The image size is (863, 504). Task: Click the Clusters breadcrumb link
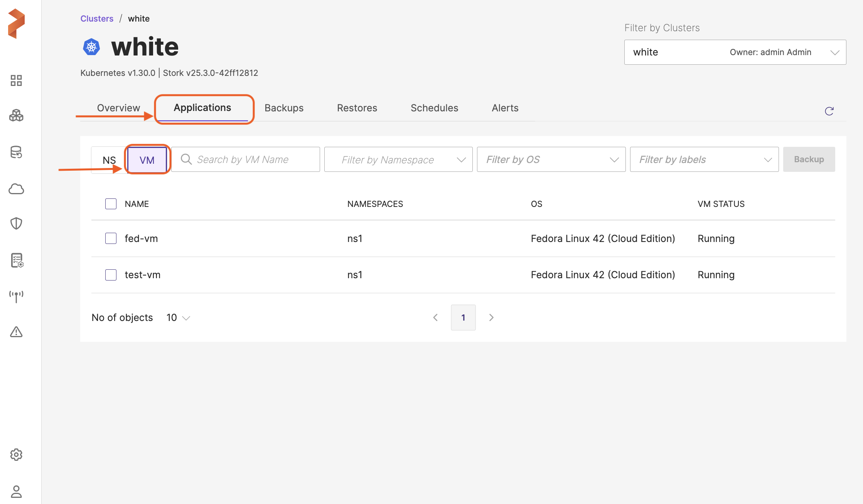[97, 18]
